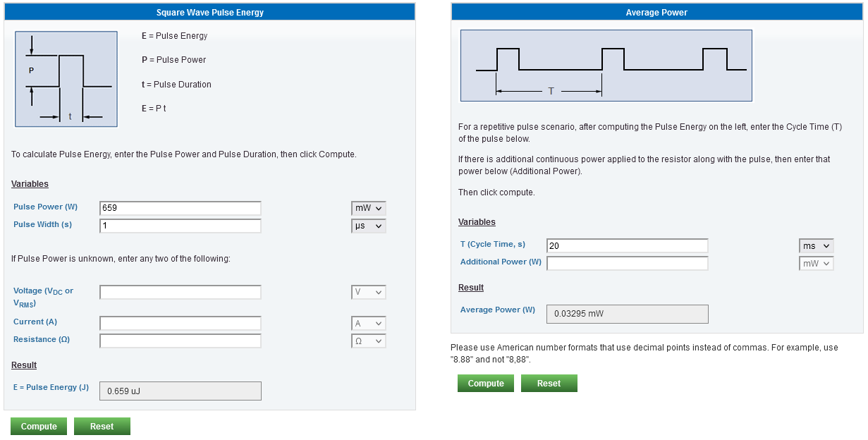The image size is (868, 440).
Task: Click the "Current (A)" label
Action: [x=35, y=322]
